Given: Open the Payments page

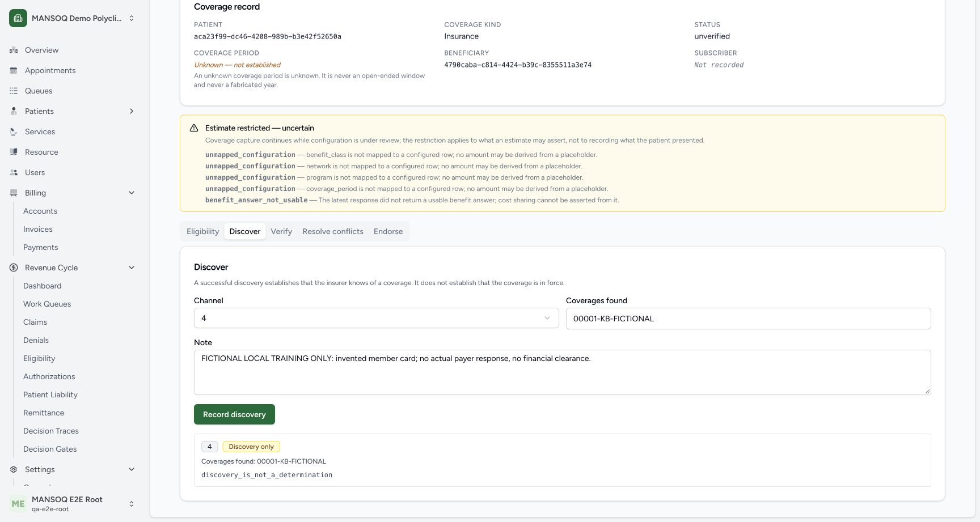Looking at the screenshot, I should (x=41, y=247).
